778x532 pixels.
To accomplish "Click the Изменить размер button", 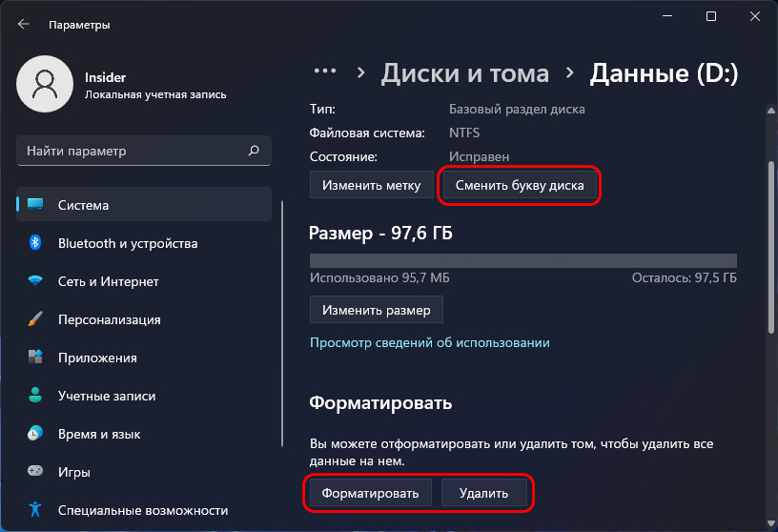I will pos(376,310).
